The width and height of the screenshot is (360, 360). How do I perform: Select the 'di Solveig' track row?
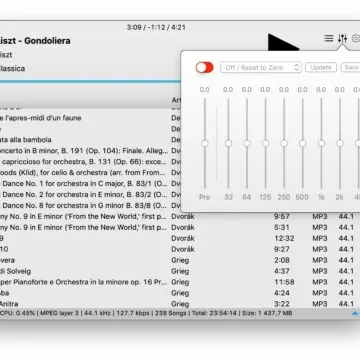coord(180,271)
